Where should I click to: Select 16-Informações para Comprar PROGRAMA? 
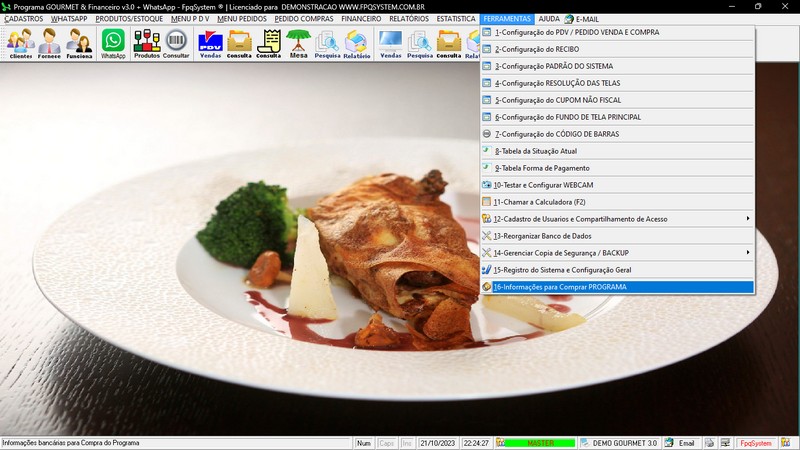(617, 287)
